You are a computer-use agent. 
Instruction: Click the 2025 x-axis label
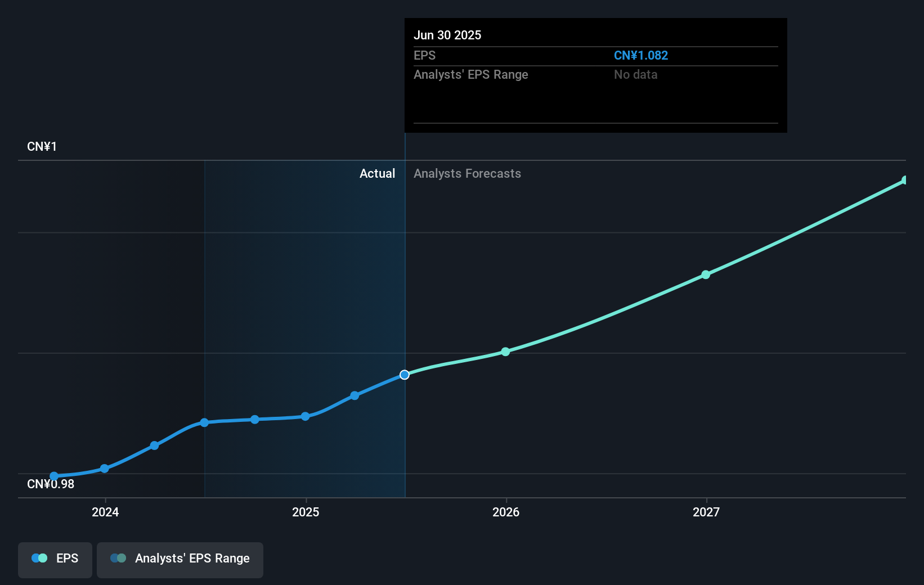pyautogui.click(x=306, y=512)
